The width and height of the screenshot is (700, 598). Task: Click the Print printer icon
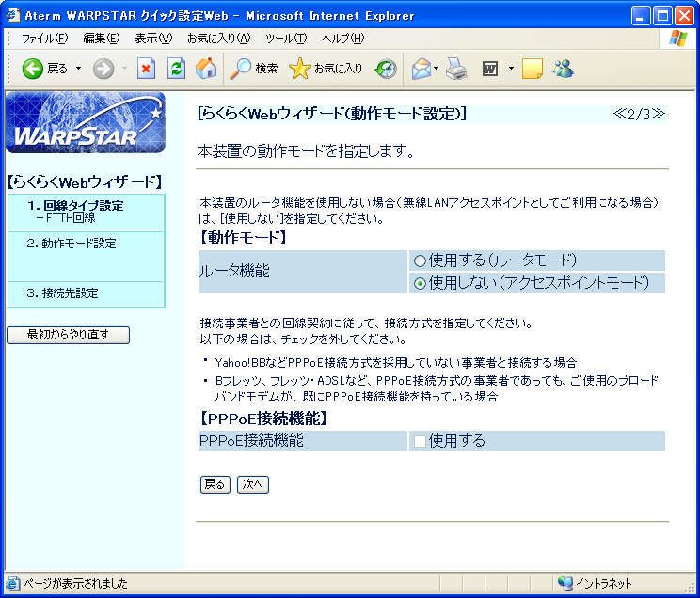point(456,69)
